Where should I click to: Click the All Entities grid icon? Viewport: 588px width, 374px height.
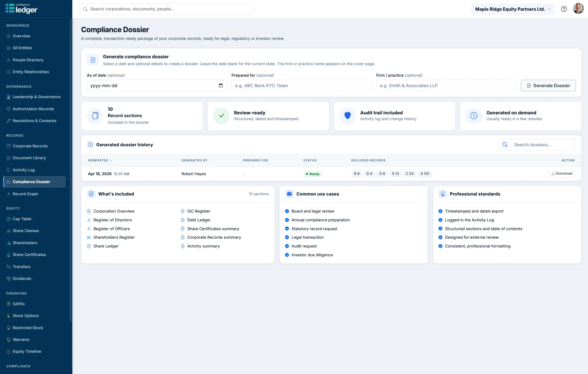pyautogui.click(x=9, y=48)
